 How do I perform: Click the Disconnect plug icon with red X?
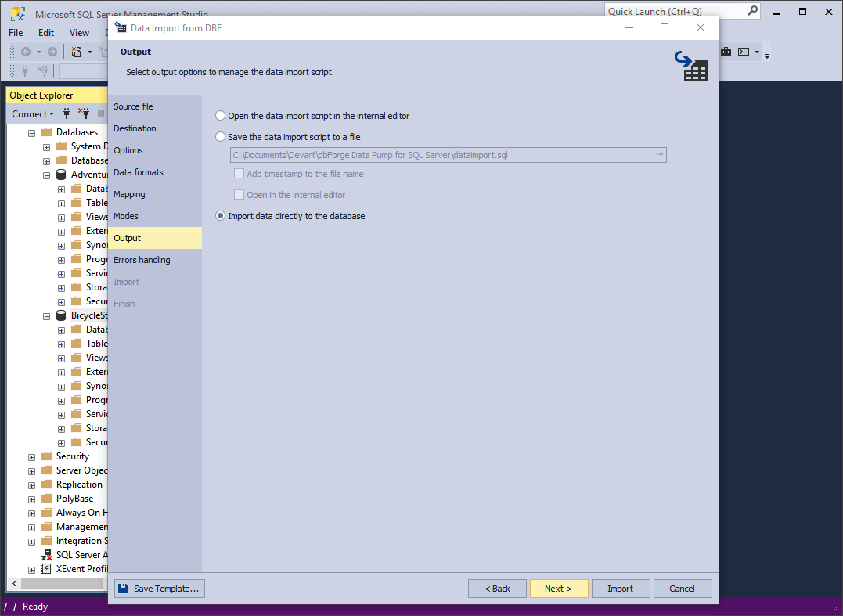click(x=83, y=113)
